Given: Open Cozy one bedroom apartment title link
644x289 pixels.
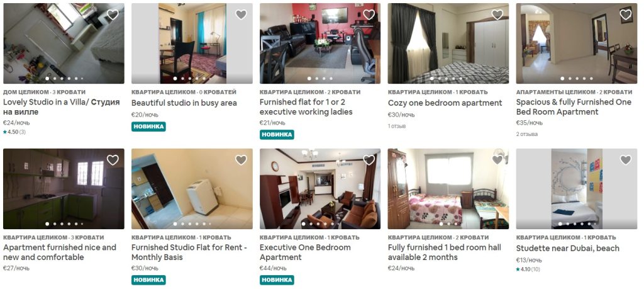Looking at the screenshot, I should click(x=445, y=103).
